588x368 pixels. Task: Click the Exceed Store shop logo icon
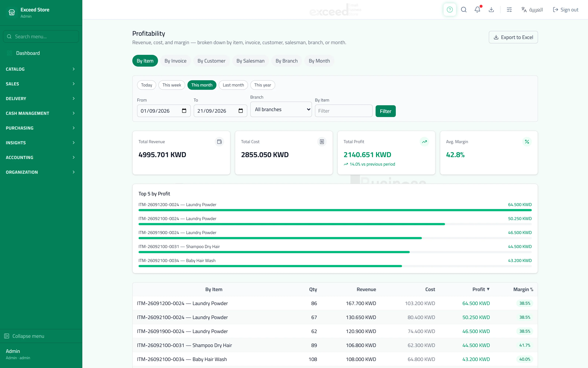click(12, 12)
